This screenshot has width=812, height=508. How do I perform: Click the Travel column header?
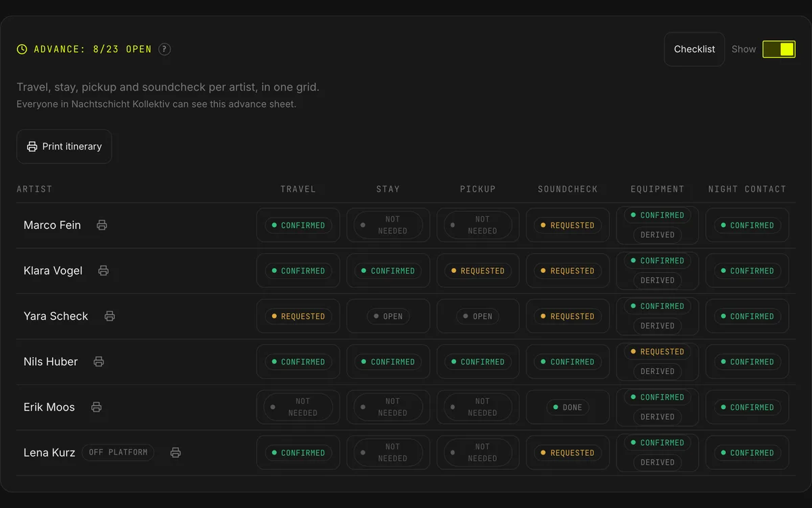pos(298,189)
